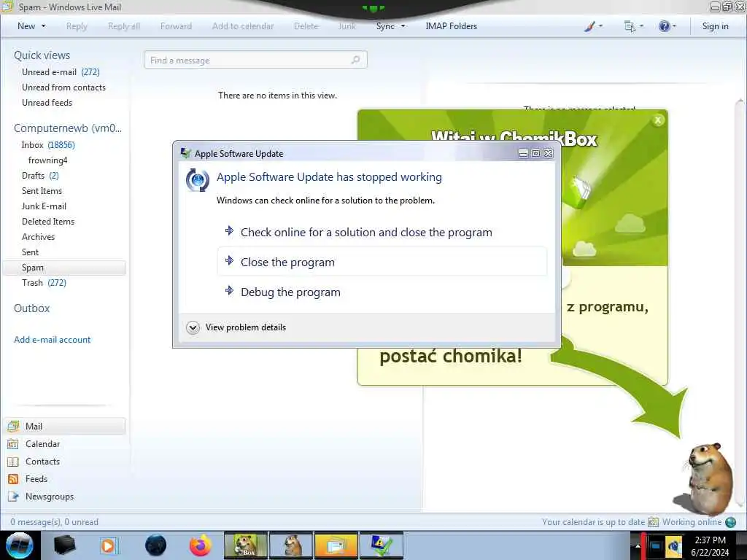Open the frowning4 subfolder
This screenshot has height=560, width=747.
(47, 160)
